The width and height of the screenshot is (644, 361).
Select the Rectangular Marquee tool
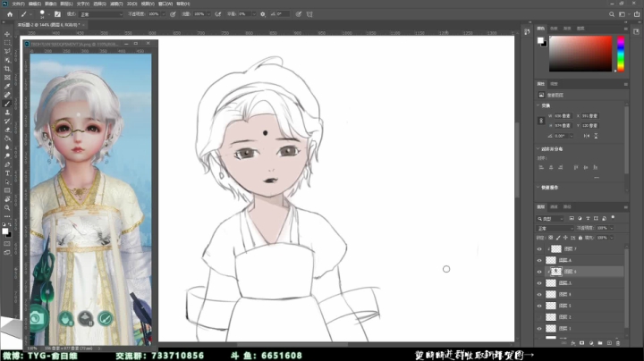[x=7, y=43]
